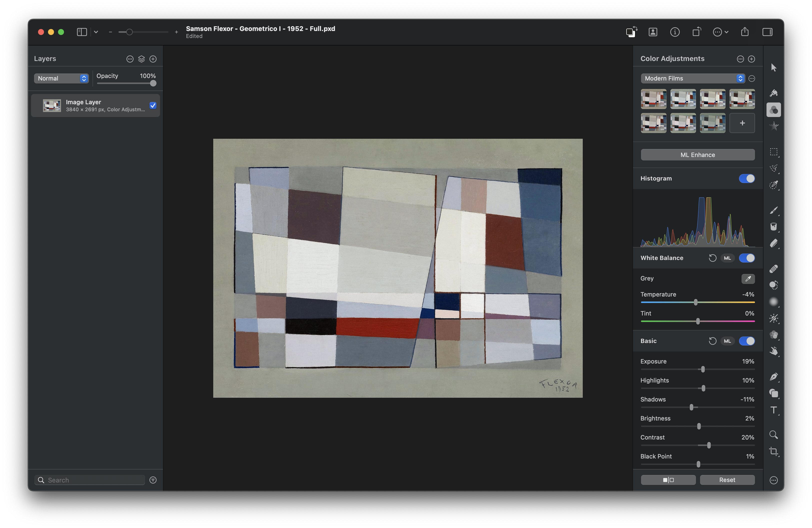Select the Clone tool
The width and height of the screenshot is (812, 528).
click(773, 285)
